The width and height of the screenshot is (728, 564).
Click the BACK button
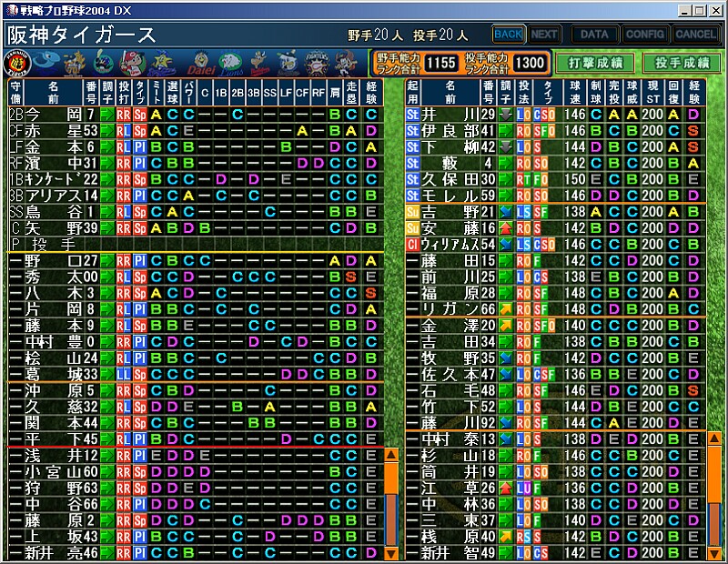pyautogui.click(x=509, y=35)
